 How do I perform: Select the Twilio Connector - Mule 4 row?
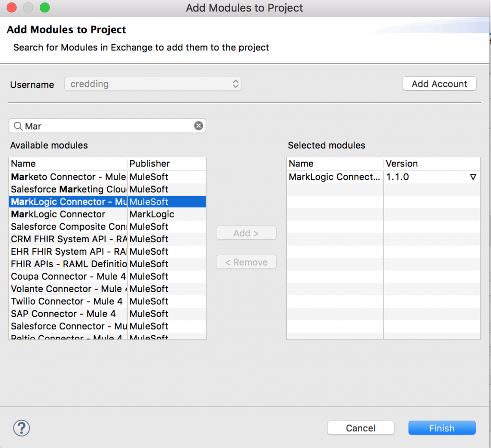68,301
